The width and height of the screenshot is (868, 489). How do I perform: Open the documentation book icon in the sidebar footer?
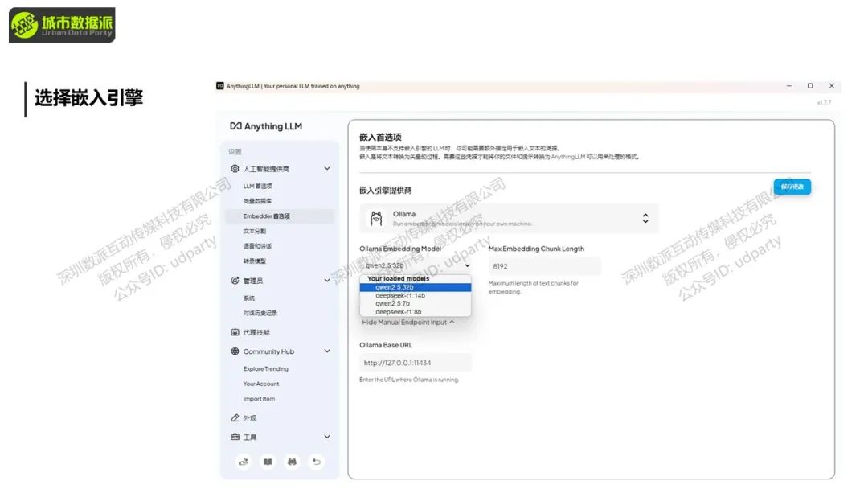point(268,462)
